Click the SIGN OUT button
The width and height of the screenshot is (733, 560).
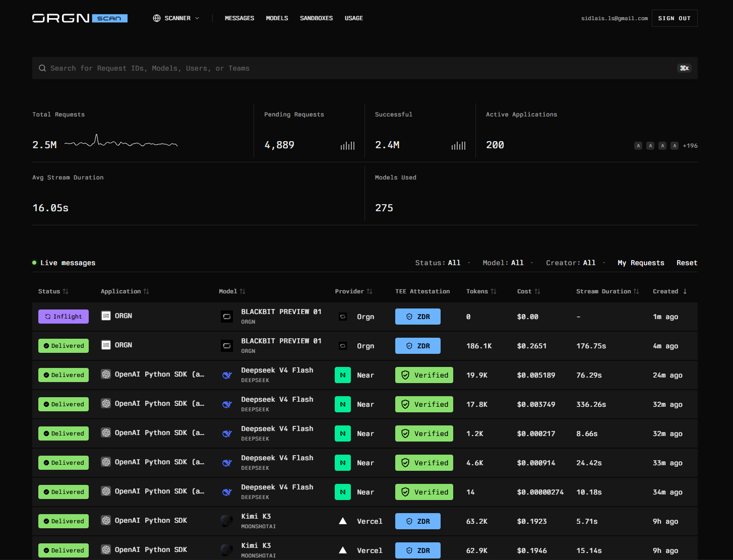675,18
